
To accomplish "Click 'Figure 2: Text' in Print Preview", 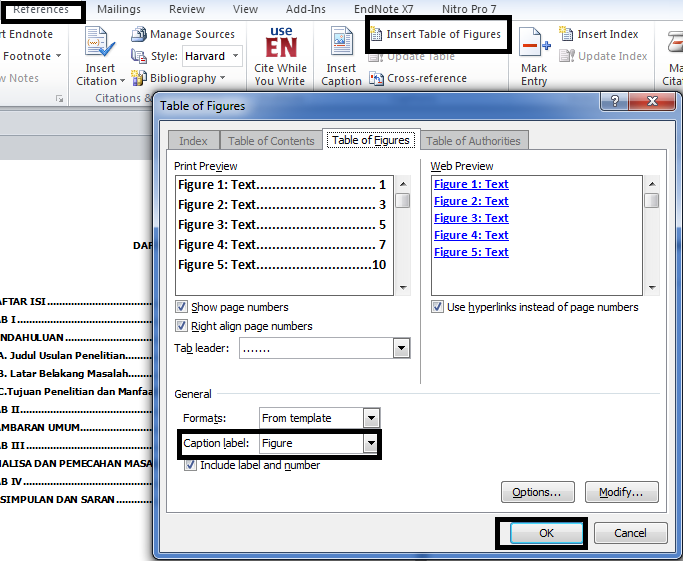I will pyautogui.click(x=216, y=205).
